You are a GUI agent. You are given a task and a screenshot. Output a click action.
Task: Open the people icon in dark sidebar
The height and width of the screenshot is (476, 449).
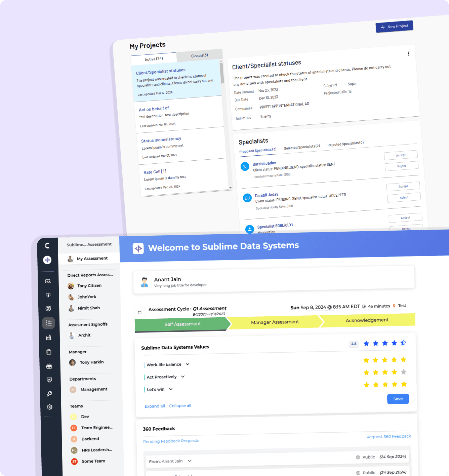tap(48, 281)
